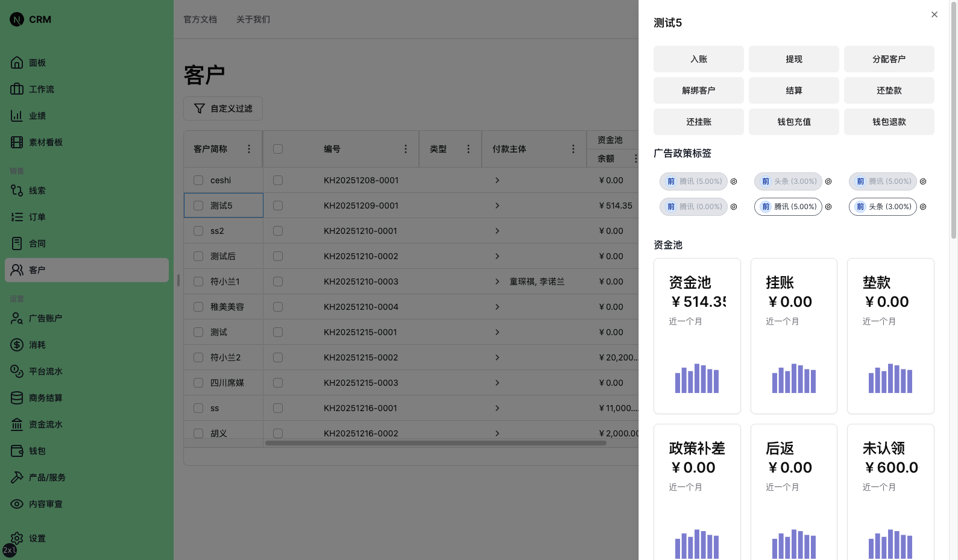
Task: Open 钱包 wallet icon in sidebar
Action: click(17, 451)
